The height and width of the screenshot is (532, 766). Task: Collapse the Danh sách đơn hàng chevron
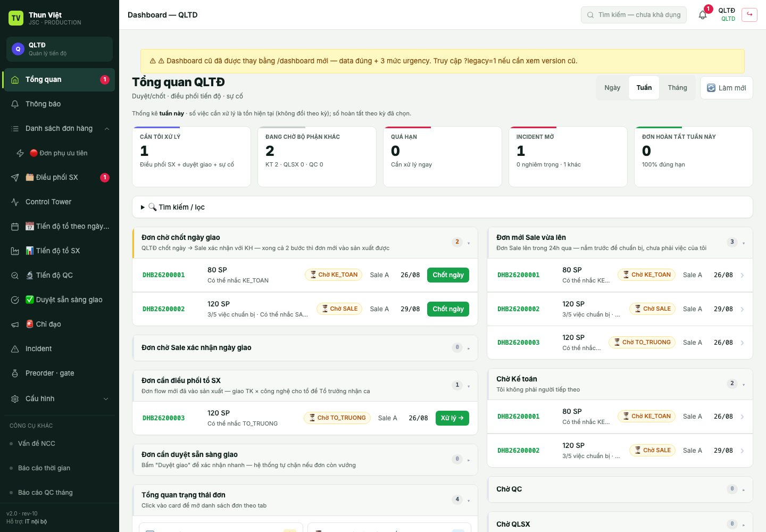coord(107,129)
